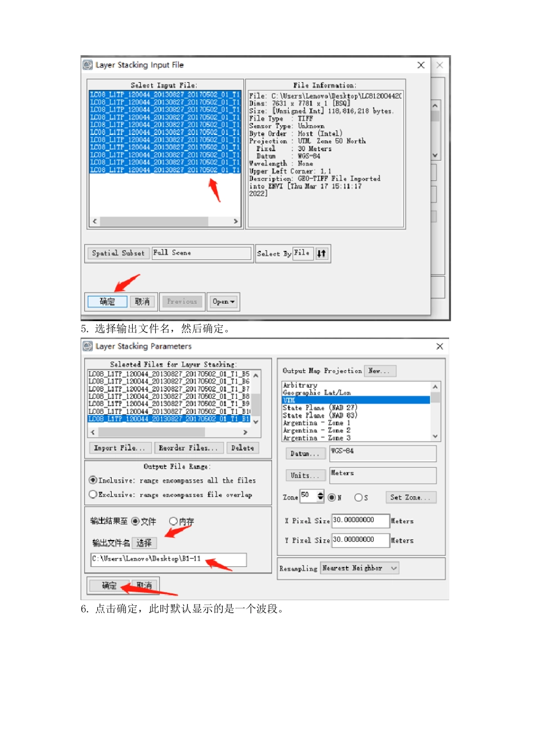534x756 pixels.
Task: Click the Y Pixel Size field
Action: pos(360,540)
